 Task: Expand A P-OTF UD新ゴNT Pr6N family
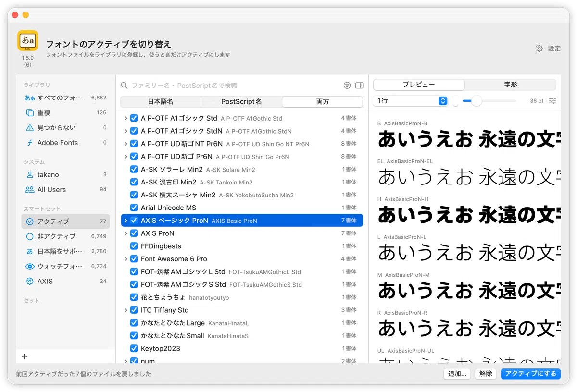[126, 144]
